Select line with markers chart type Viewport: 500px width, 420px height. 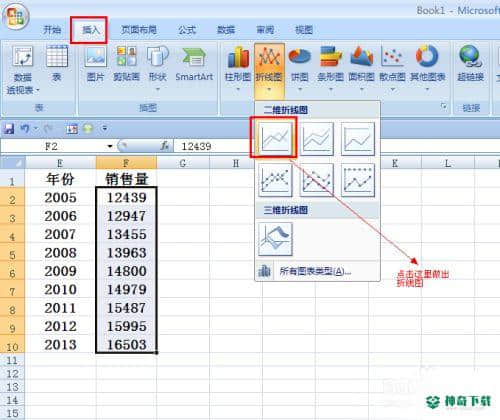click(275, 180)
